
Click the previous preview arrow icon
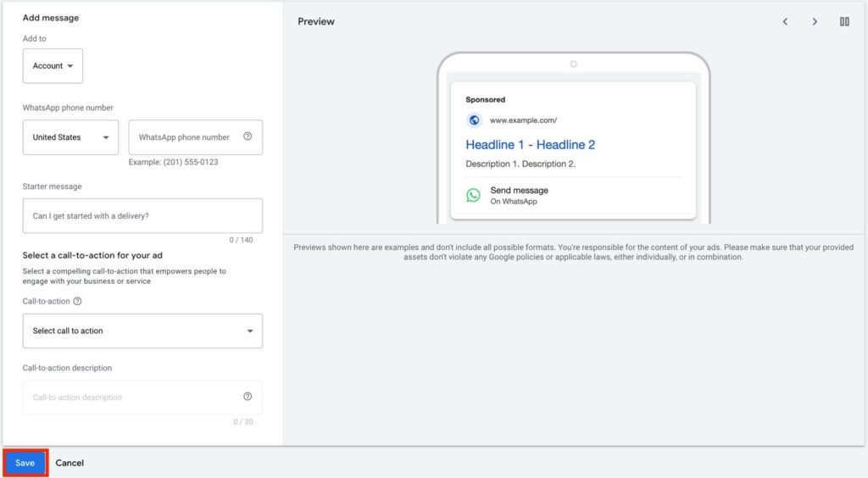(785, 22)
